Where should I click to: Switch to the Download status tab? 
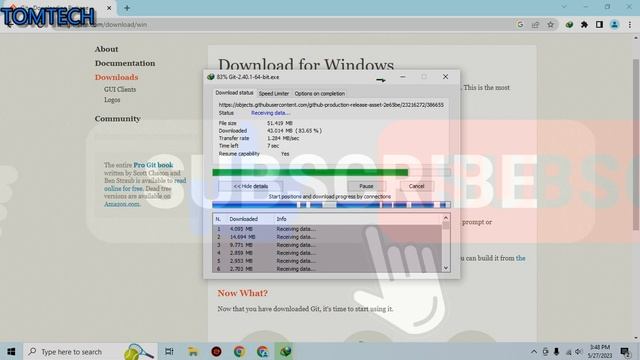click(x=234, y=93)
